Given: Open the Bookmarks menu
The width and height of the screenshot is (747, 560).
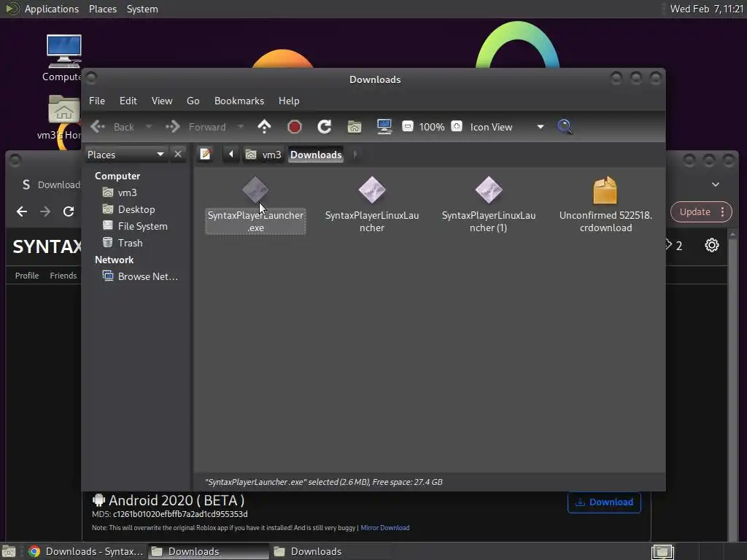Looking at the screenshot, I should click(239, 101).
